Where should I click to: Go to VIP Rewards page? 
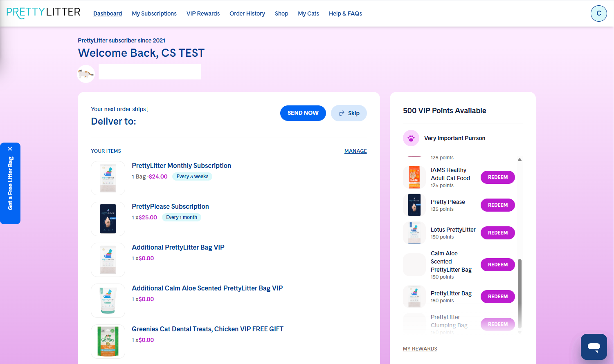pos(203,13)
